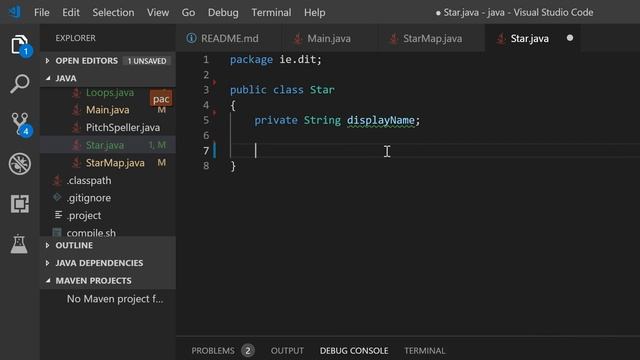Open the Debug menu

tap(223, 13)
